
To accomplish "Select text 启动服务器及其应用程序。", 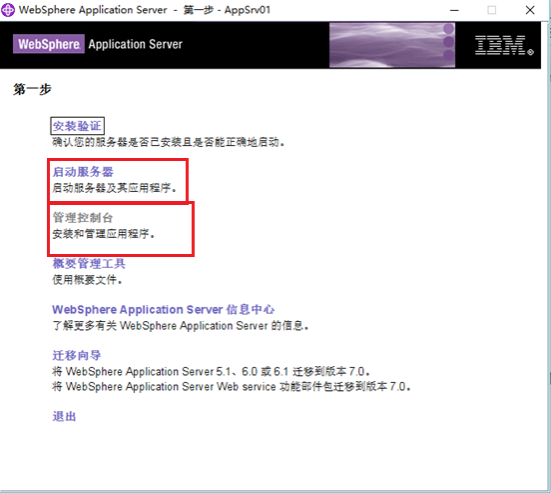I will point(115,188).
